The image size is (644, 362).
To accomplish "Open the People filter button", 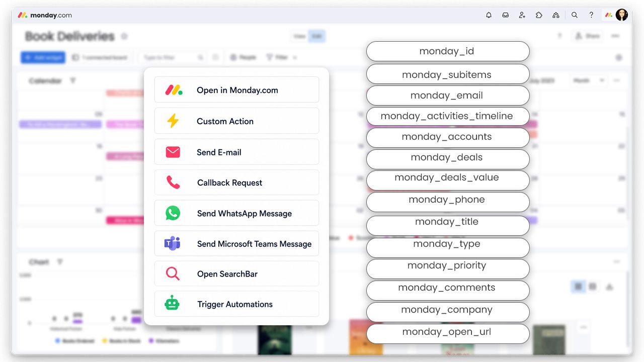I will tap(243, 58).
